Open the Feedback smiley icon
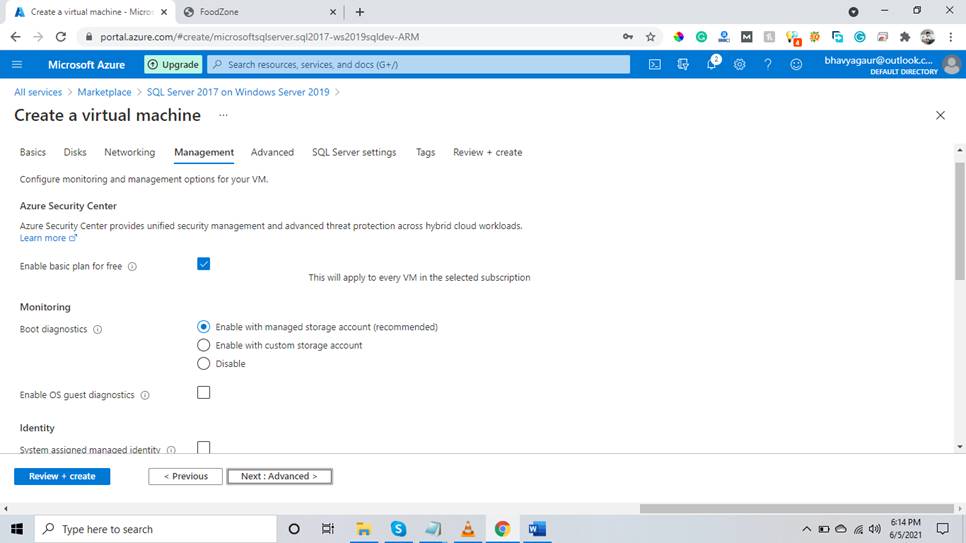This screenshot has width=966, height=543. point(796,64)
